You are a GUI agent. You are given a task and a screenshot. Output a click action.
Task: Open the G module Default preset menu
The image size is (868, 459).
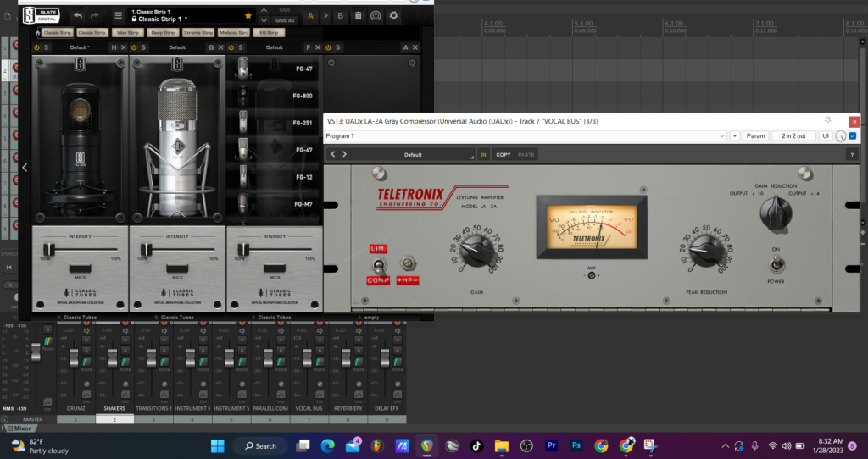177,47
